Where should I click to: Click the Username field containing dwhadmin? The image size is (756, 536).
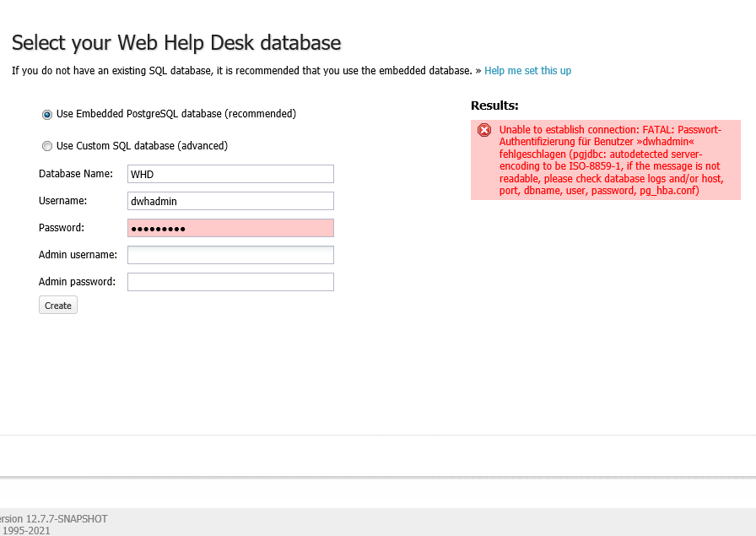[x=230, y=201]
